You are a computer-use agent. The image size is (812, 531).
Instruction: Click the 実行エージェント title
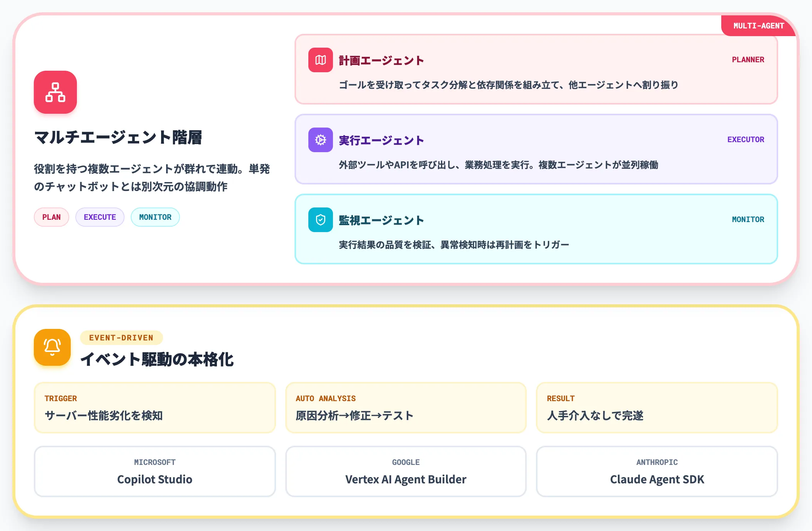coord(381,140)
